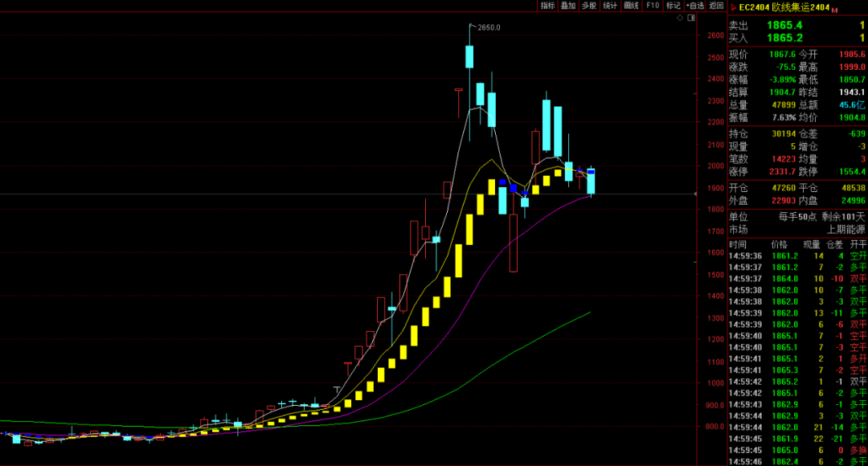Click the 现量 column header in the tick list

coord(811,244)
